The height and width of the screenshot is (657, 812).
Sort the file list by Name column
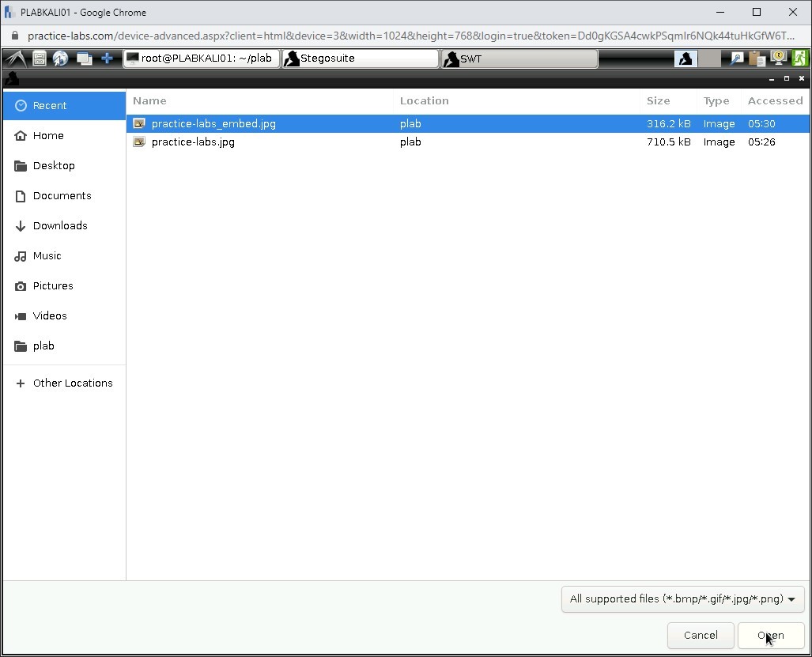150,101
